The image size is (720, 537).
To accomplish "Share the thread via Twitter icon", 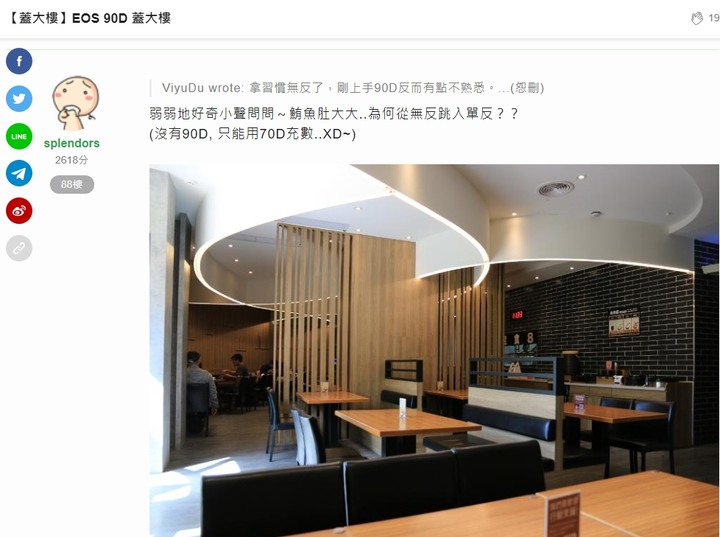I will click(x=19, y=99).
